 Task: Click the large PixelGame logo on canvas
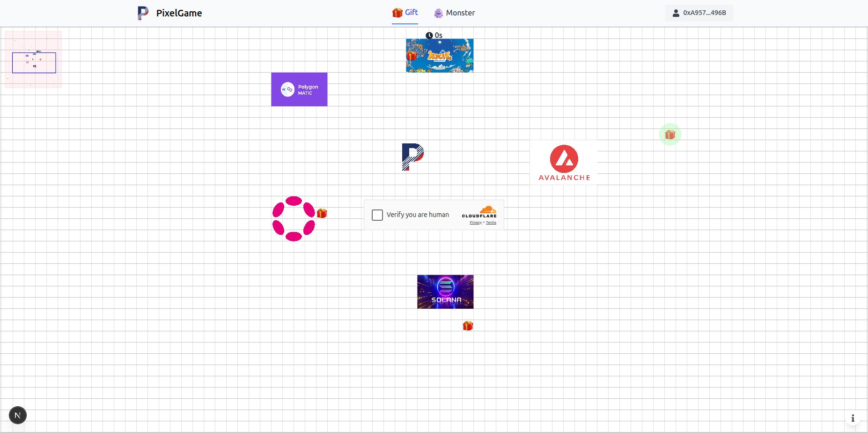(x=412, y=157)
